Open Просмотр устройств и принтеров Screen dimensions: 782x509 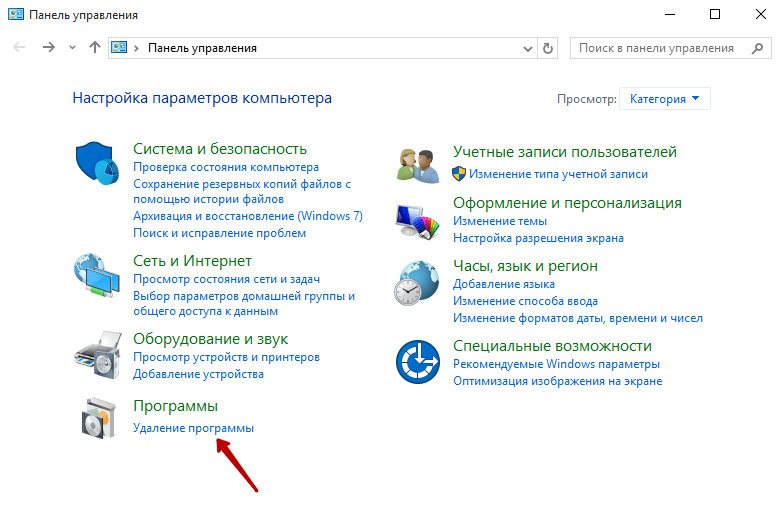(226, 357)
